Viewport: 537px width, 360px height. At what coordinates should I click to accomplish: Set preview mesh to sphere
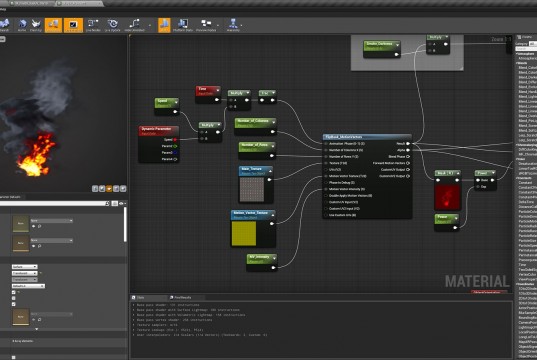pos(102,189)
